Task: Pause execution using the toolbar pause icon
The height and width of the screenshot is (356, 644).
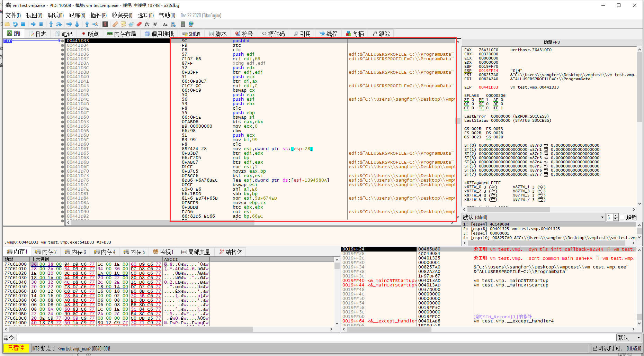Action: (41, 24)
